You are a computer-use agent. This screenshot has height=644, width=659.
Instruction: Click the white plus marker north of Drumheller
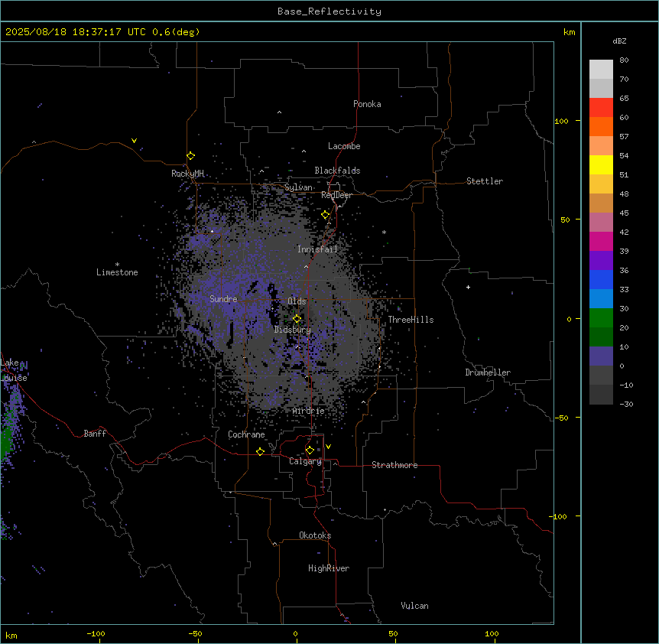point(468,287)
